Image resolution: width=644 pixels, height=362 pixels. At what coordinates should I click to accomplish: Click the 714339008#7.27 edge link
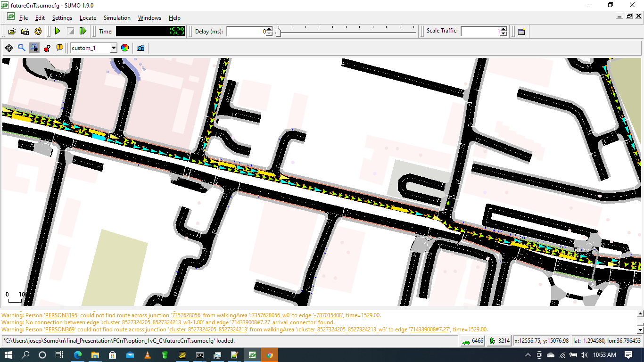(x=429, y=329)
